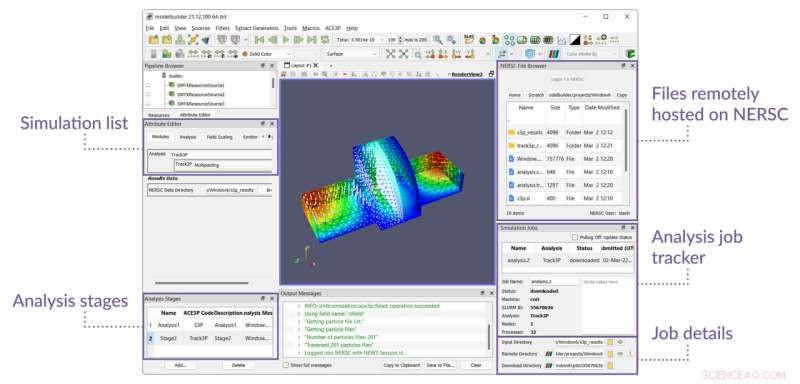Jump to the last animation frame
800x384 pixels.
pyautogui.click(x=312, y=40)
